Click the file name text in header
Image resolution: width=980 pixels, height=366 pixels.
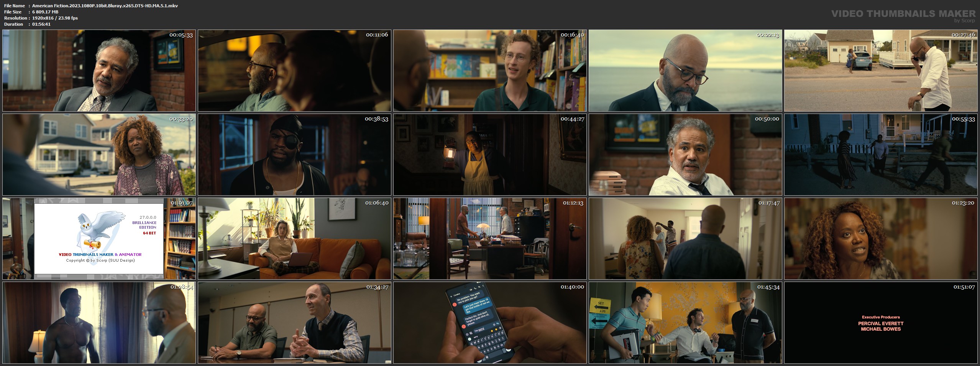(105, 6)
